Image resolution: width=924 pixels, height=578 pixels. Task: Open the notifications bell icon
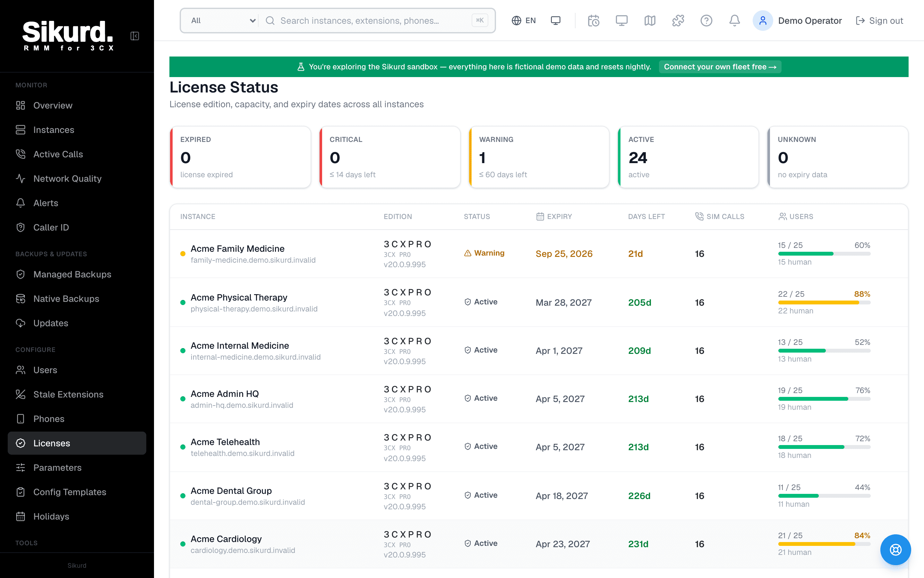pos(735,21)
